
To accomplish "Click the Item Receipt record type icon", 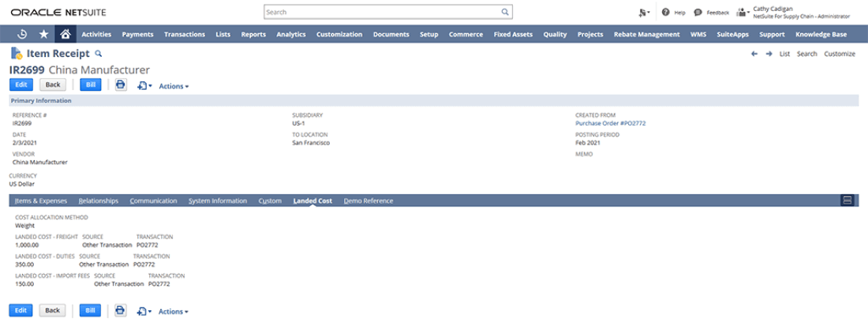I will pos(17,54).
